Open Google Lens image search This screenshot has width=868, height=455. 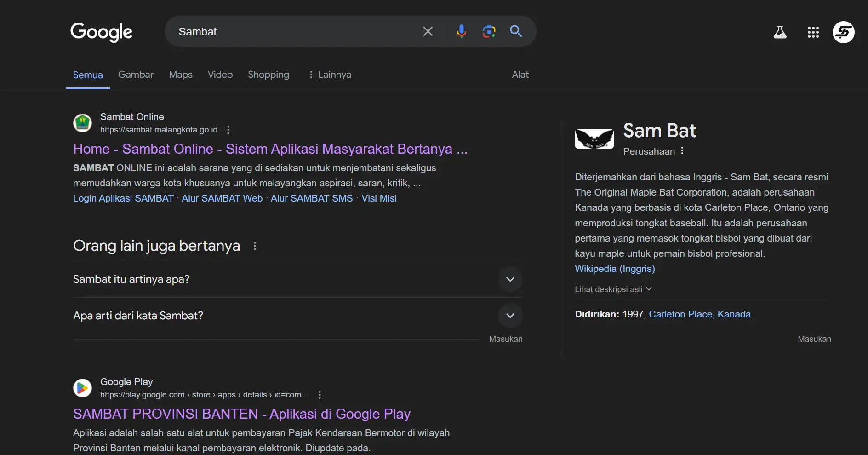tap(489, 31)
